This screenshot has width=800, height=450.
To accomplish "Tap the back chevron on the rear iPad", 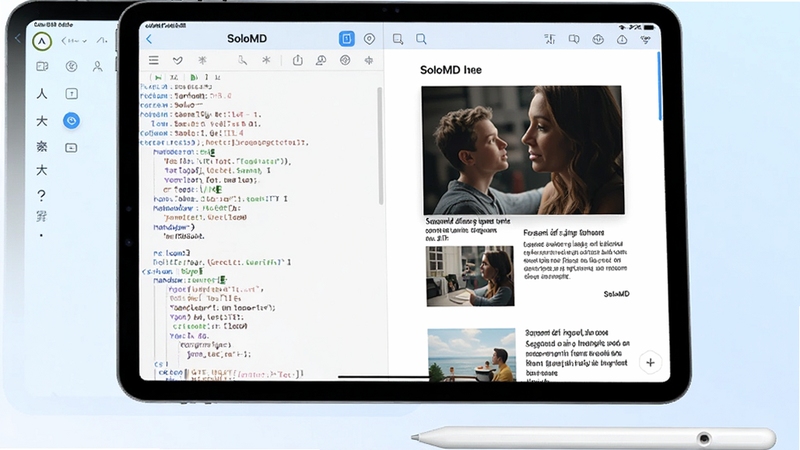I will (18, 38).
